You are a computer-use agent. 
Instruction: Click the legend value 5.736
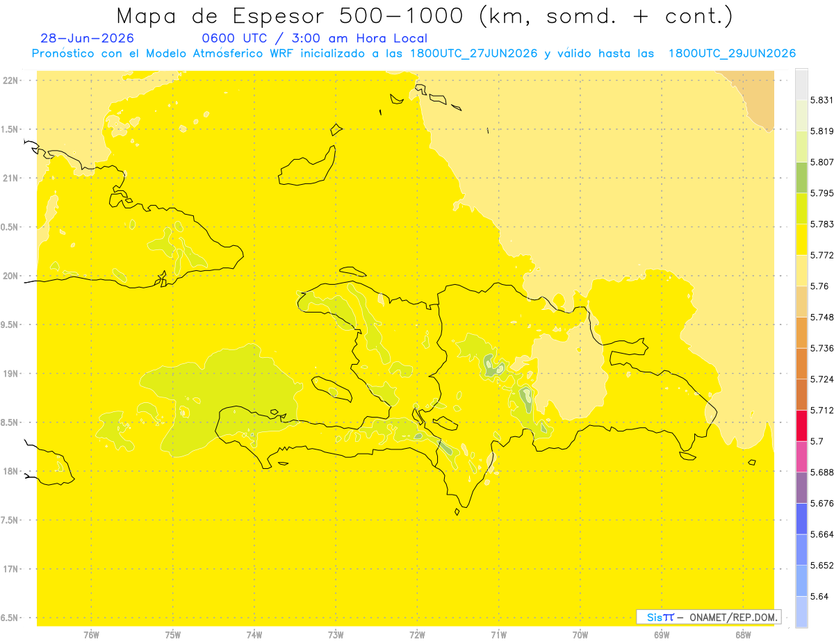pyautogui.click(x=822, y=348)
